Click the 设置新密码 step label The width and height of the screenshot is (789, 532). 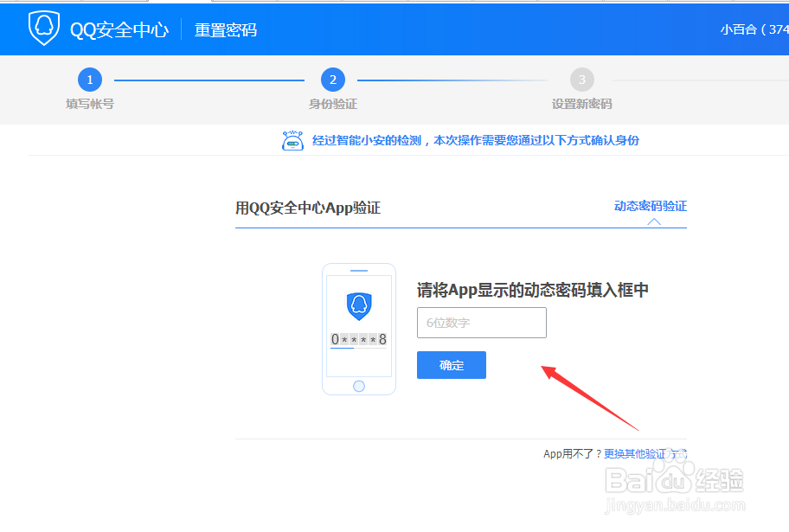pos(582,104)
